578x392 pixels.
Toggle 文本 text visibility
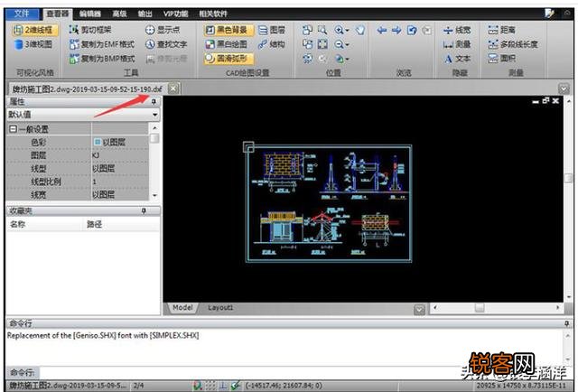457,59
